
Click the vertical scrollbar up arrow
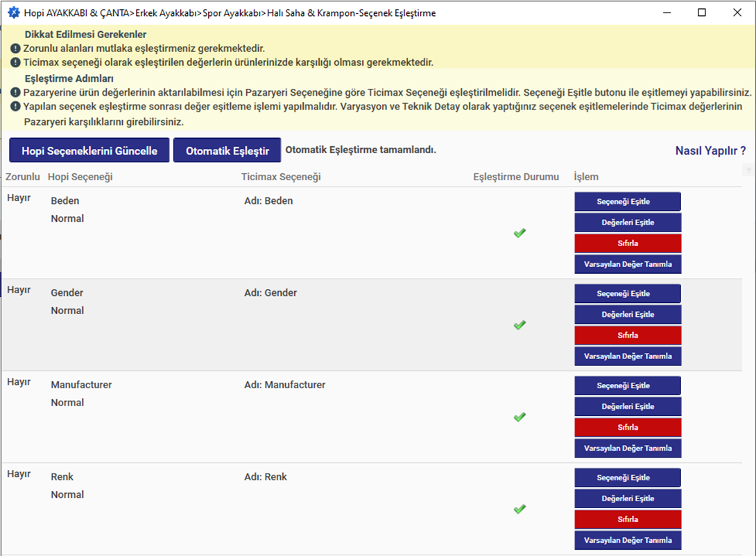tap(749, 170)
